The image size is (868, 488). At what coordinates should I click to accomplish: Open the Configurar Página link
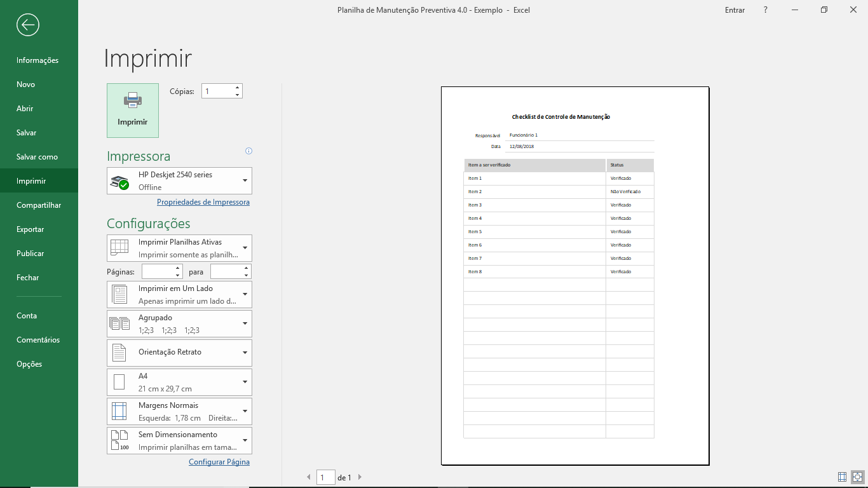219,462
